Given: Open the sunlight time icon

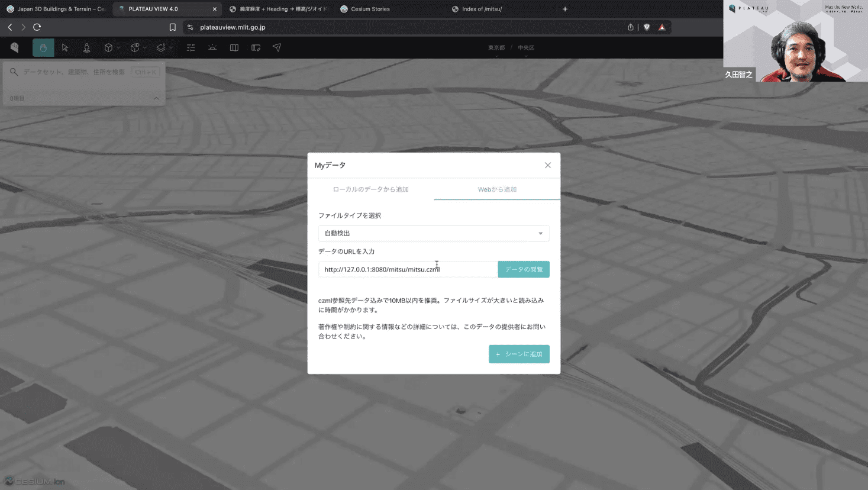Looking at the screenshot, I should pyautogui.click(x=212, y=48).
